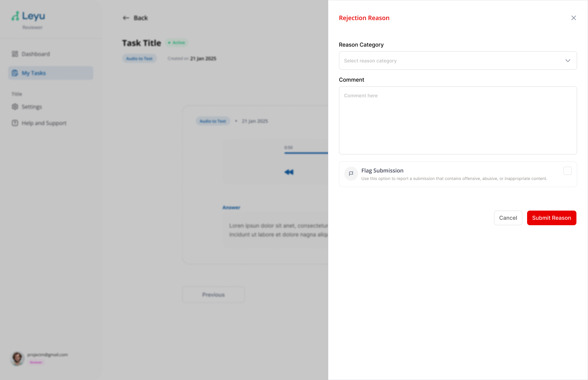Click the Leyu logo

pyautogui.click(x=29, y=16)
